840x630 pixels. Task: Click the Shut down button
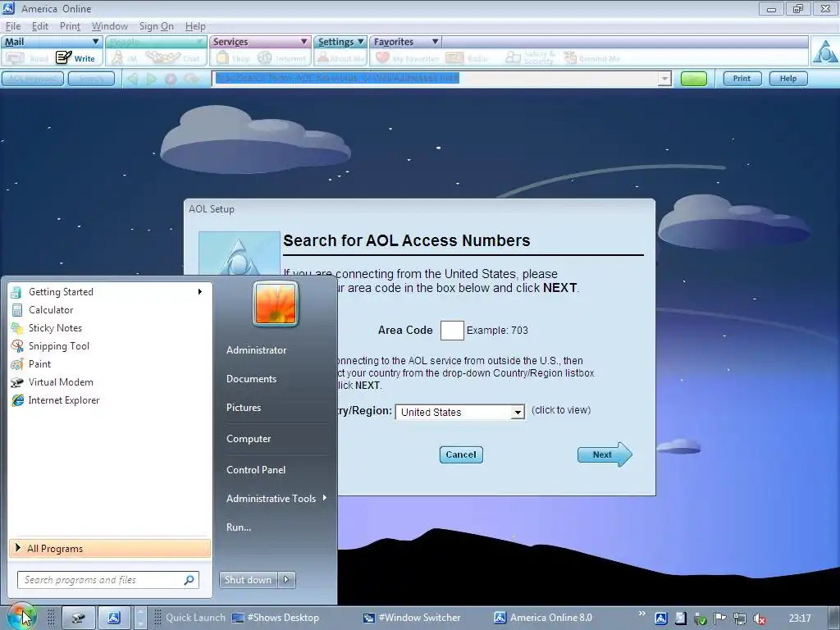click(x=248, y=580)
